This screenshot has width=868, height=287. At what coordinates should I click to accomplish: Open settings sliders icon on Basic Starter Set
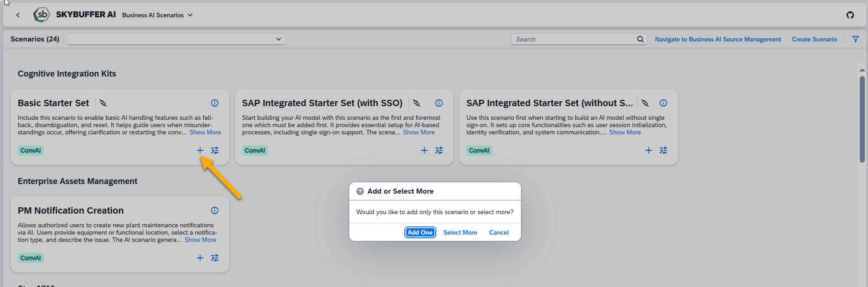coord(215,150)
